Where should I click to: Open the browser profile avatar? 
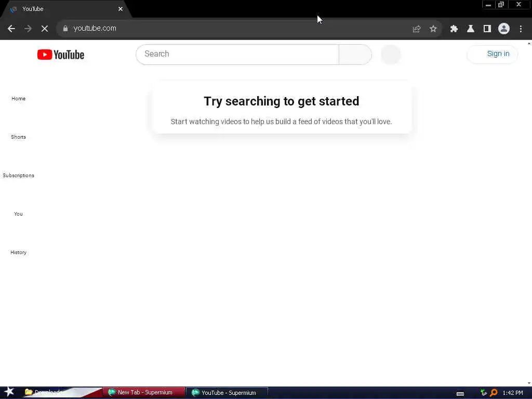504,29
